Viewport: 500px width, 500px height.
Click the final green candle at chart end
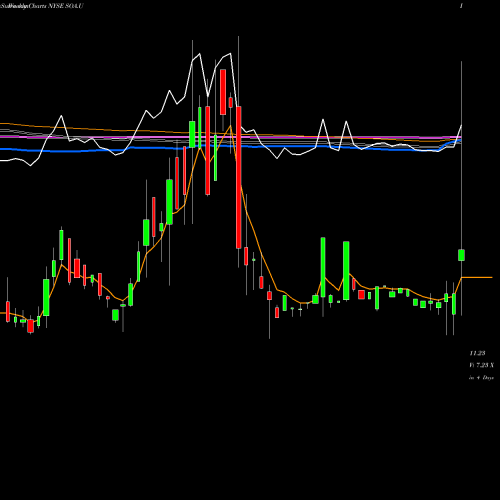(461, 255)
